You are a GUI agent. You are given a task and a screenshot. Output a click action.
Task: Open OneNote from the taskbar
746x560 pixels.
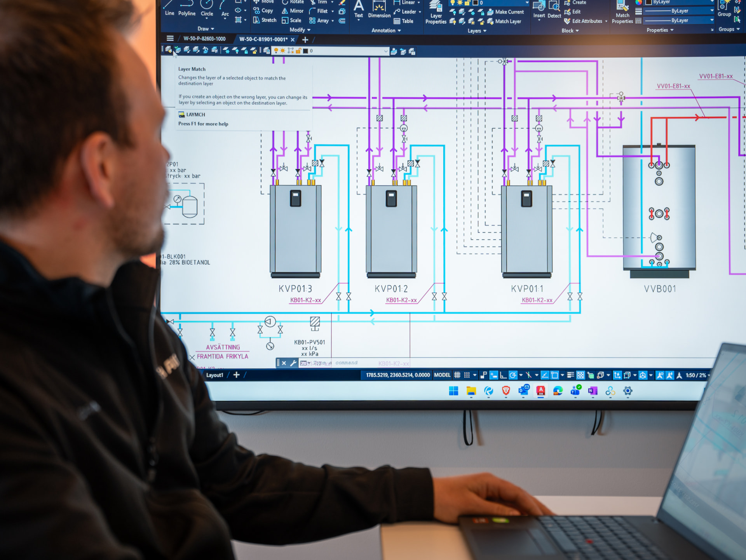point(593,391)
